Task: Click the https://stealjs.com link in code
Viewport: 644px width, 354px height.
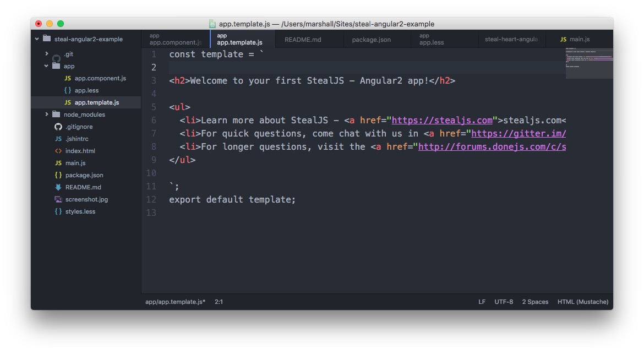Action: 442,121
